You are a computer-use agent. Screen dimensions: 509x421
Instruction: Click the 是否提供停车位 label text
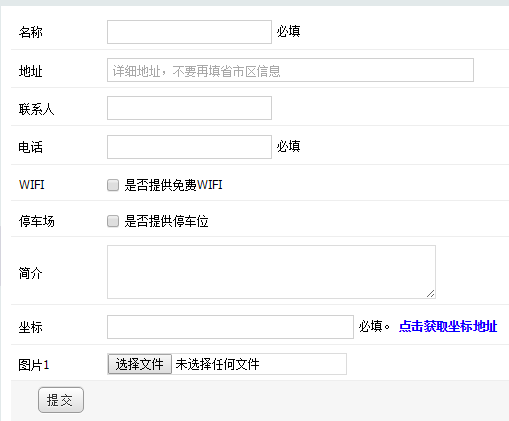(166, 221)
